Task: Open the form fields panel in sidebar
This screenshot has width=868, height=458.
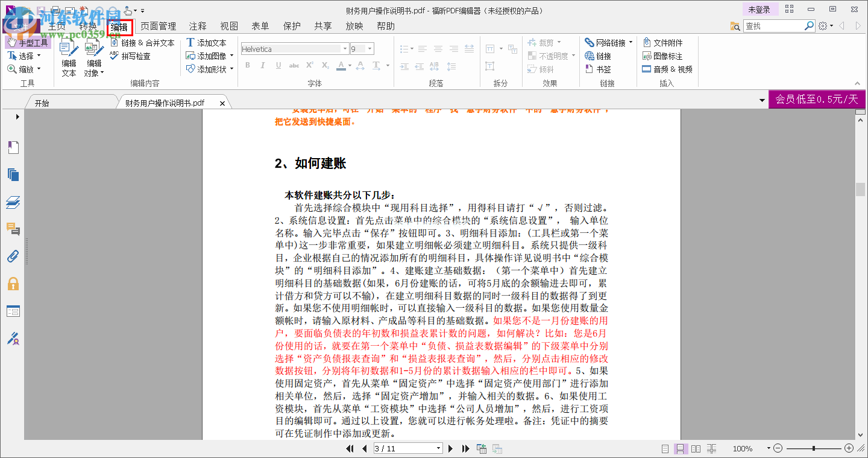Action: (x=13, y=311)
